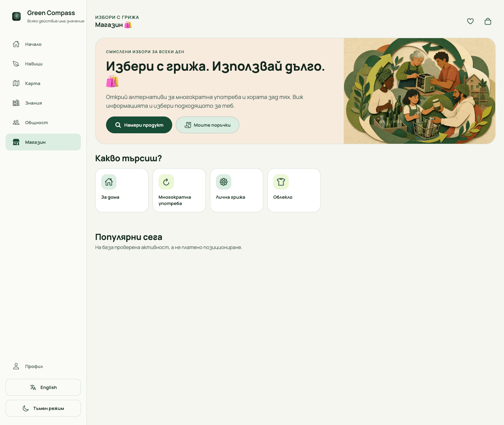Click the translate icon beside English
Image resolution: width=504 pixels, height=425 pixels.
tap(33, 387)
